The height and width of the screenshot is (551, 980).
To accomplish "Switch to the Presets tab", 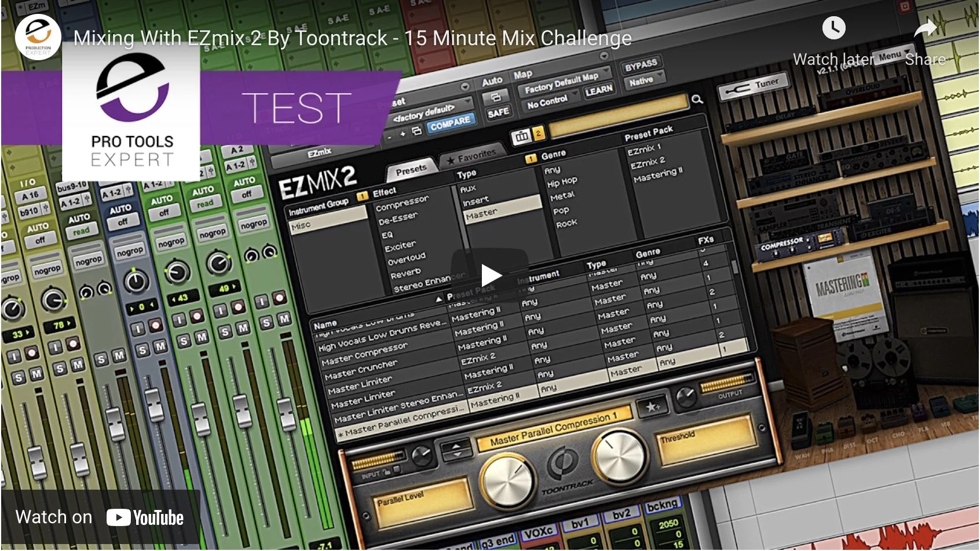I will (411, 170).
